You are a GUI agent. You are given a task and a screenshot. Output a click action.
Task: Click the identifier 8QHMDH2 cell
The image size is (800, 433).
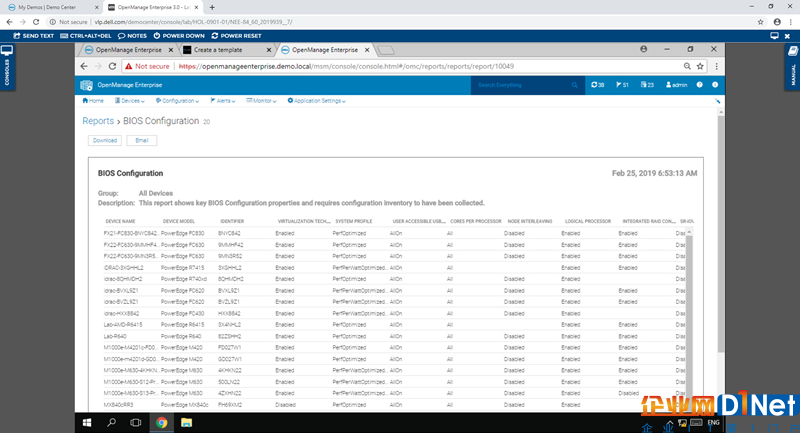[x=231, y=279]
